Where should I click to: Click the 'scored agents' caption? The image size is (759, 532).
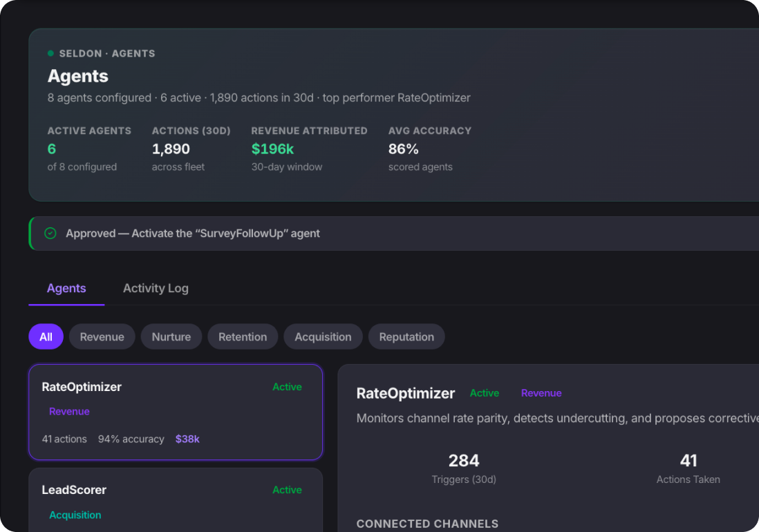pyautogui.click(x=420, y=167)
